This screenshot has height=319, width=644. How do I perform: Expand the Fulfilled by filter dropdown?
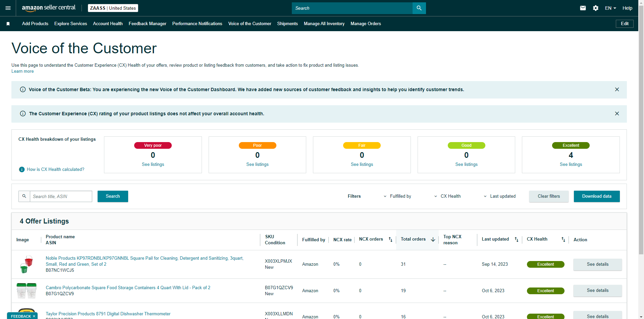click(397, 196)
